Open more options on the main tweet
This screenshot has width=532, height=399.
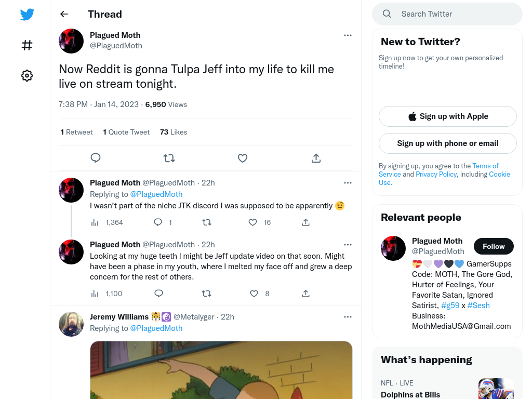coord(348,35)
